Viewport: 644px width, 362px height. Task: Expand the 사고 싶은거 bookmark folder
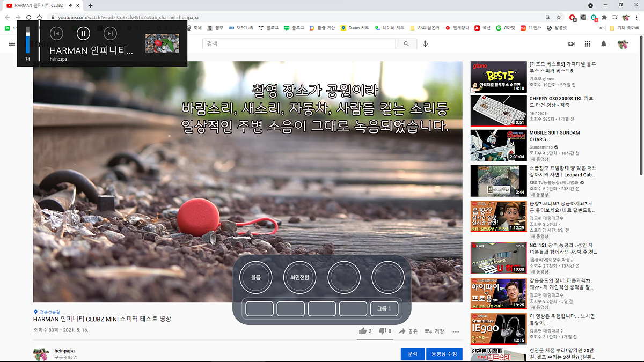click(x=424, y=27)
